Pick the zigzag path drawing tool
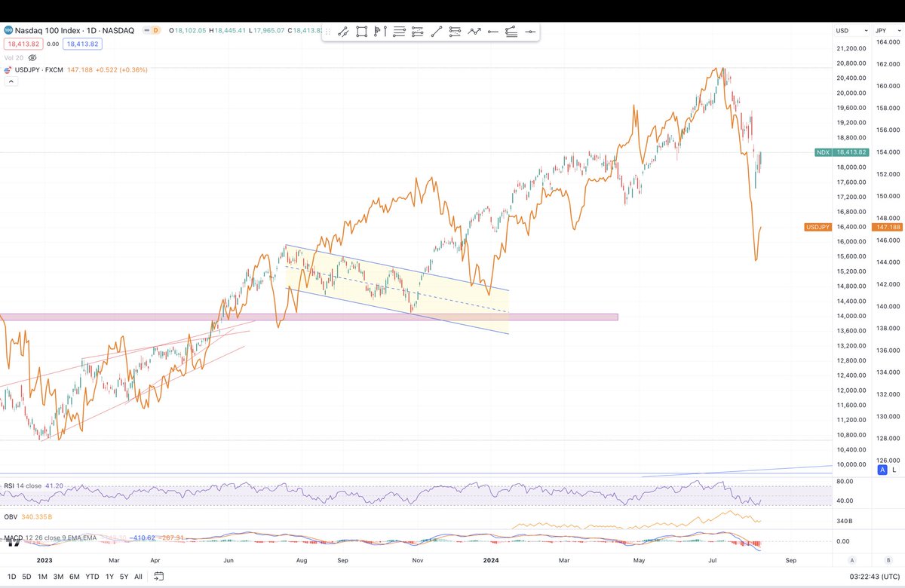905x588 pixels. [x=474, y=31]
